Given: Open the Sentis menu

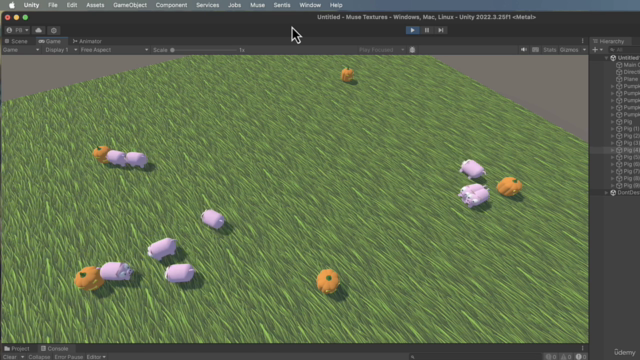Looking at the screenshot, I should click(282, 5).
